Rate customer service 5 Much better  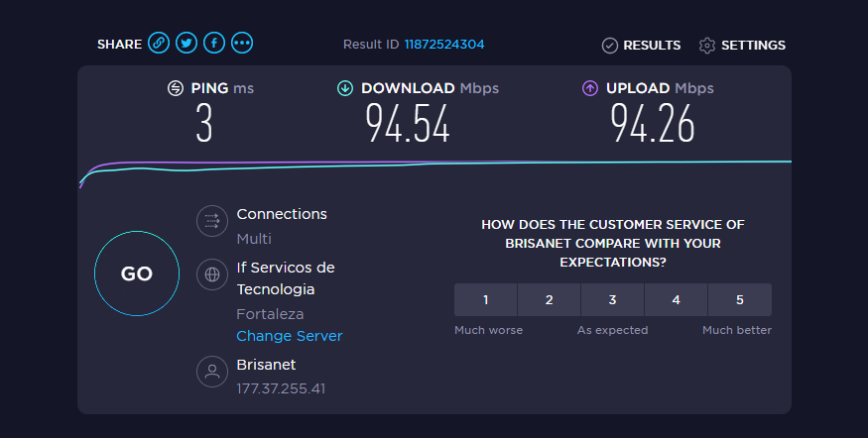point(740,299)
